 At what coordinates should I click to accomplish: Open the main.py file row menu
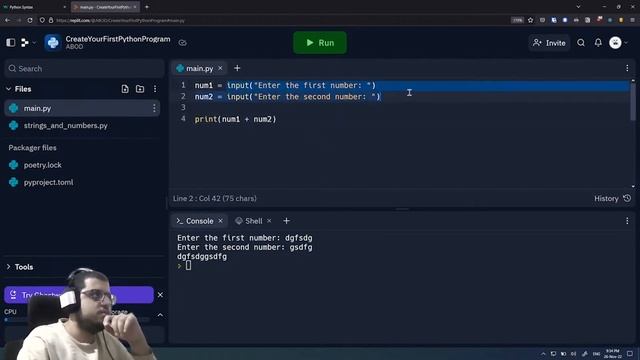click(x=154, y=108)
